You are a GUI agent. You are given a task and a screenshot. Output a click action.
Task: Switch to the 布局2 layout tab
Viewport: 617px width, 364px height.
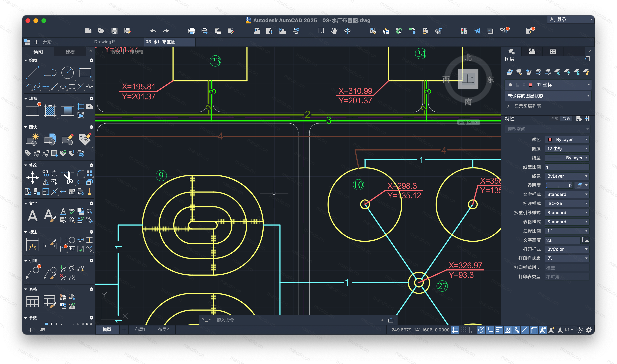[163, 330]
